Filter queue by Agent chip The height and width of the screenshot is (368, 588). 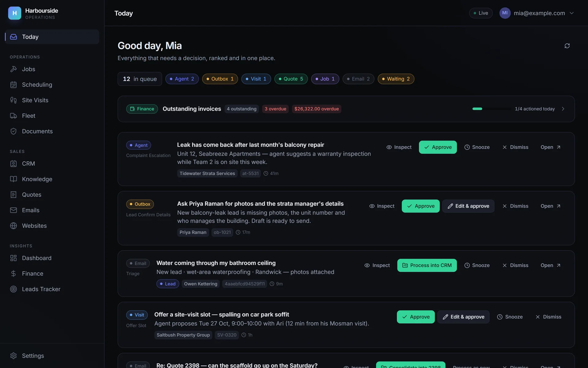coord(182,79)
